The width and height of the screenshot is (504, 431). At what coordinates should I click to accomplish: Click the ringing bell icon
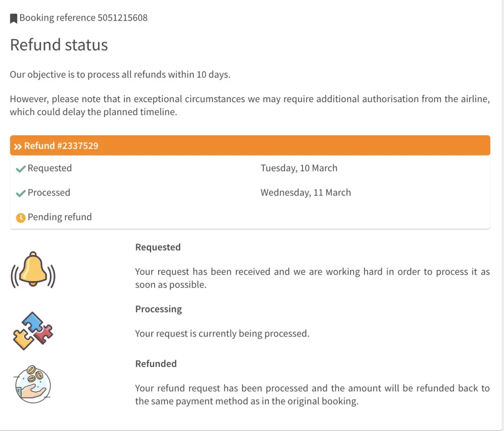point(33,270)
